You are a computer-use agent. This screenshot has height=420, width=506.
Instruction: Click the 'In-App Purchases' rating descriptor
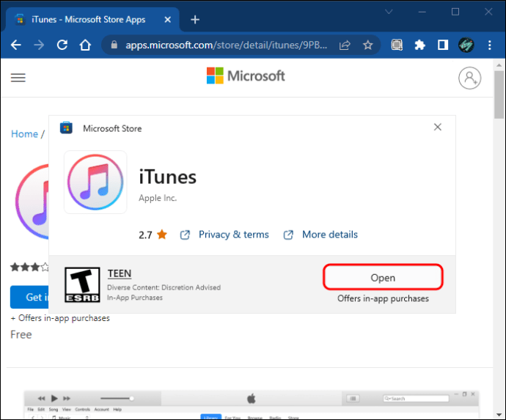tap(135, 298)
